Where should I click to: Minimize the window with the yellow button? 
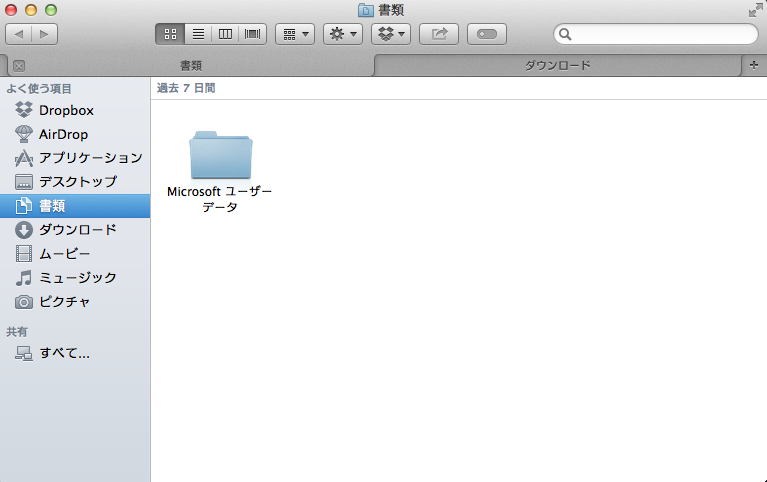pos(31,10)
